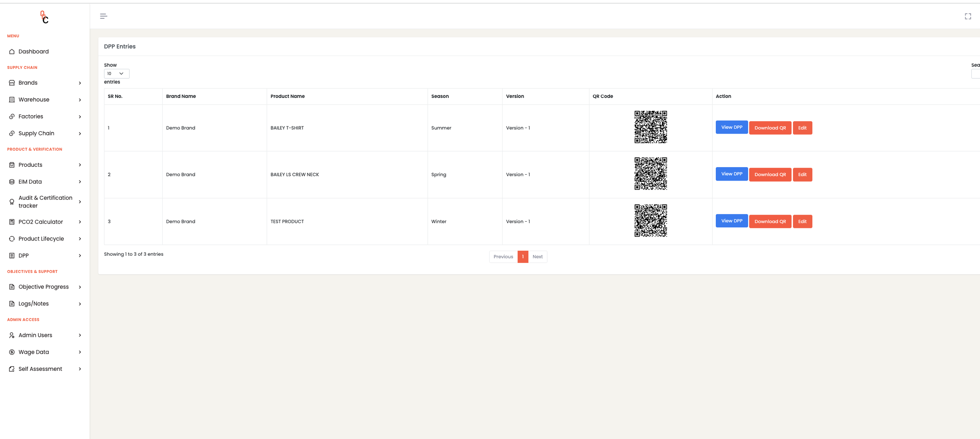Download QR for TEST PRODUCT

pos(770,222)
